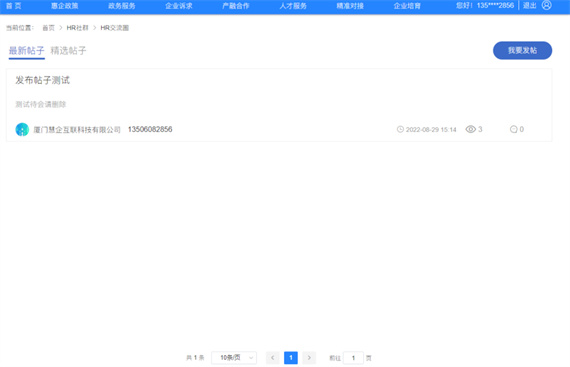The width and height of the screenshot is (570, 367).
Task: Open 企业培育 menu item
Action: 407,6
